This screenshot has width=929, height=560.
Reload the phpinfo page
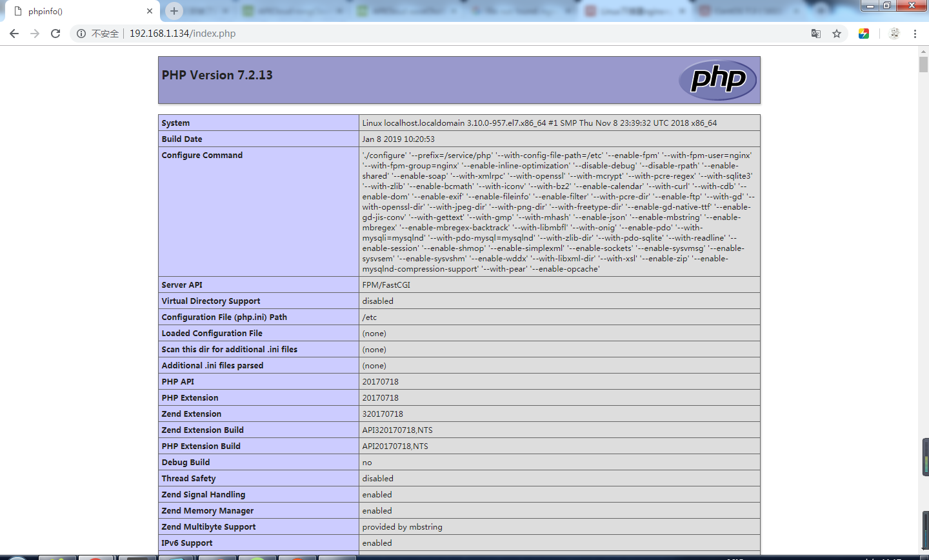[55, 34]
